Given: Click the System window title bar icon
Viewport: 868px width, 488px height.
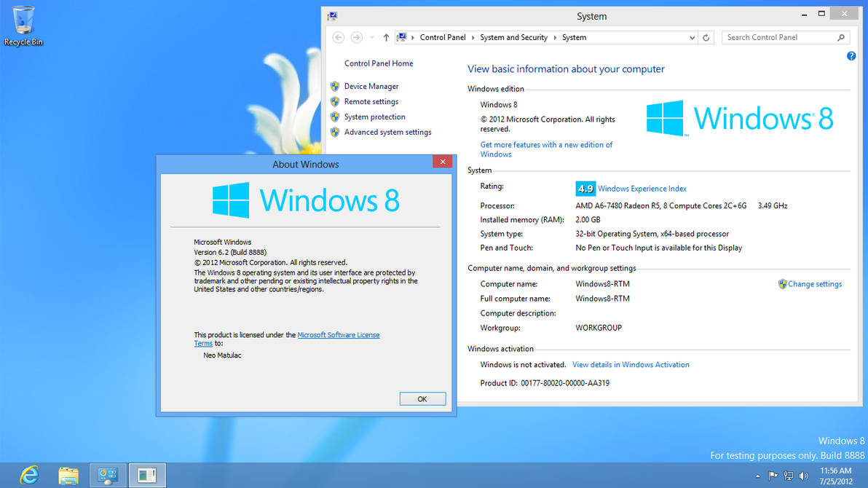Looking at the screenshot, I should [x=332, y=16].
